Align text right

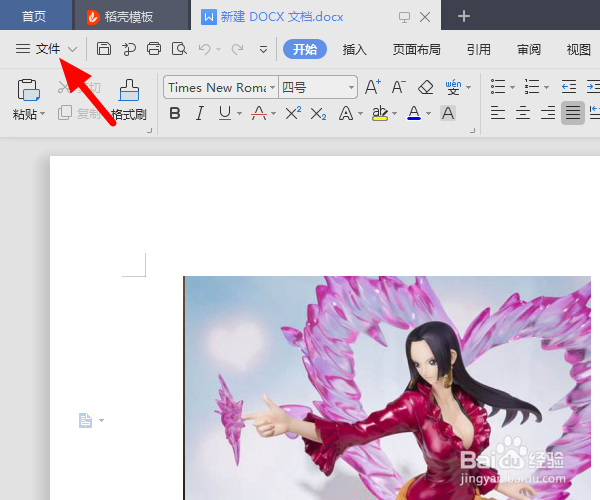point(548,113)
